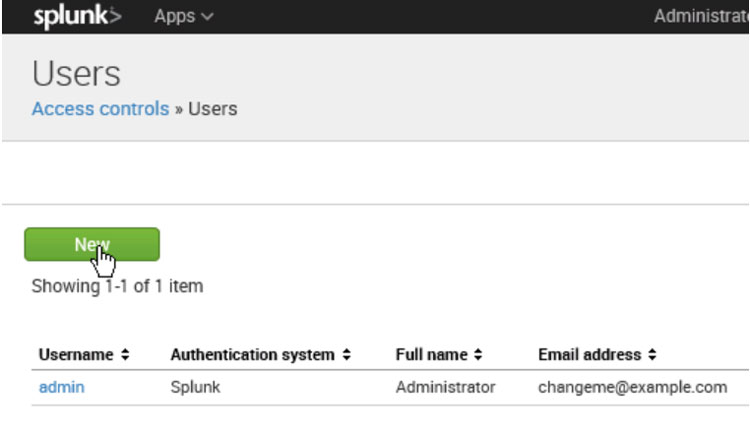The image size is (750, 435).
Task: Go to Access controls breadcrumb link
Action: (100, 109)
